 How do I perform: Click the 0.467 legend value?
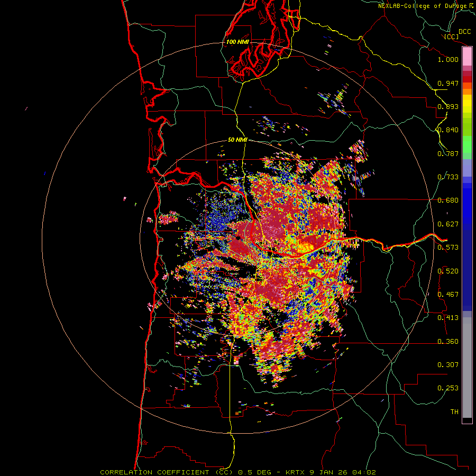click(448, 295)
